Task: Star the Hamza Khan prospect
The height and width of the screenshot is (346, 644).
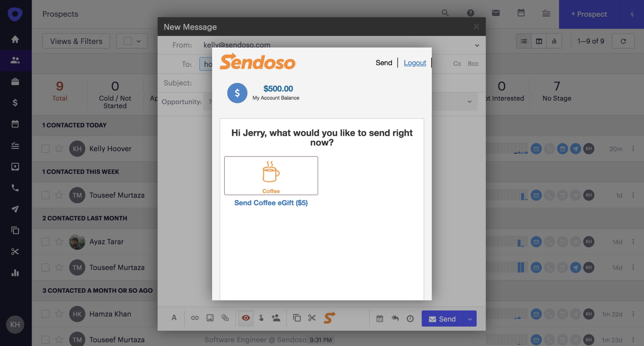Action: tap(59, 314)
